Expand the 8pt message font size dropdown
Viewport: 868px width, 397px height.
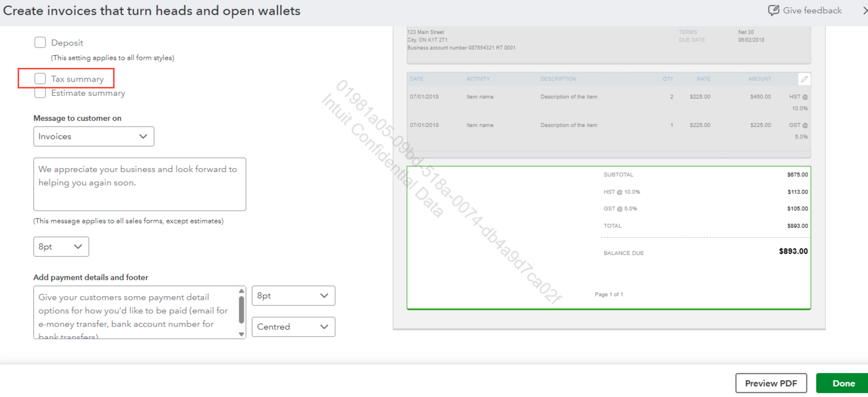(61, 247)
